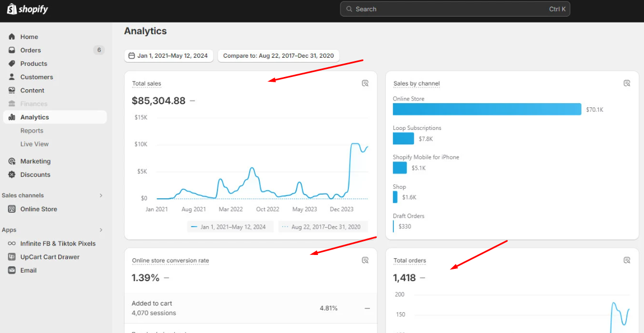
Task: Click the Loop Subscriptions sales bar
Action: [x=404, y=138]
